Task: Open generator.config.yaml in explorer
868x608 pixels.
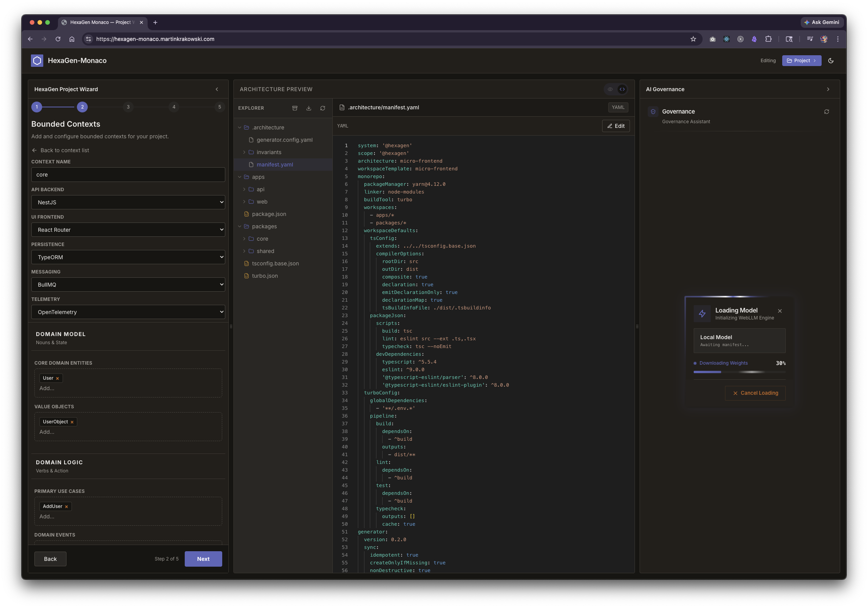Action: (x=284, y=140)
